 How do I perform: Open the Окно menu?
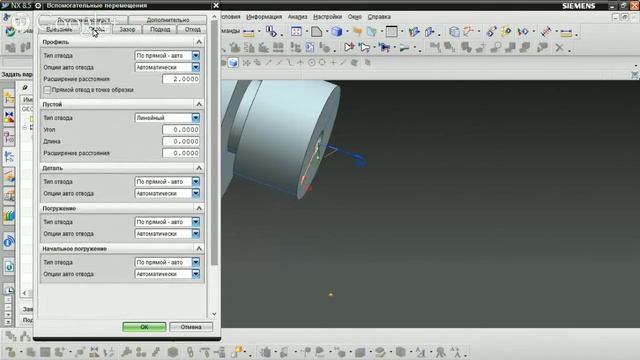(355, 17)
